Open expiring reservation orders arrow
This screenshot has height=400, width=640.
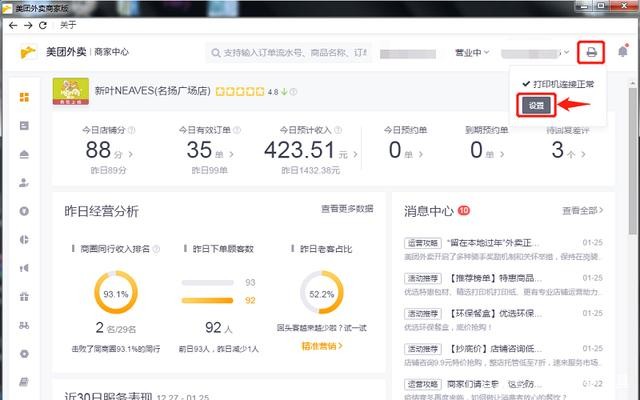[x=502, y=154]
